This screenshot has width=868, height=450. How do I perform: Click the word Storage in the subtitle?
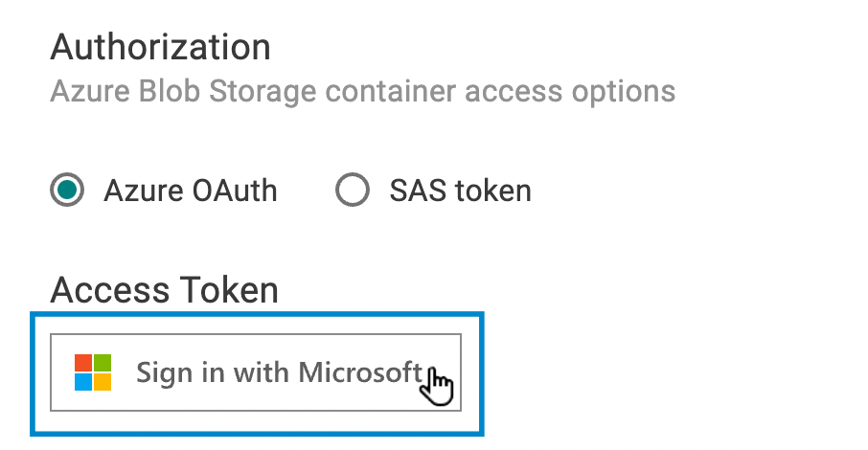click(x=263, y=92)
